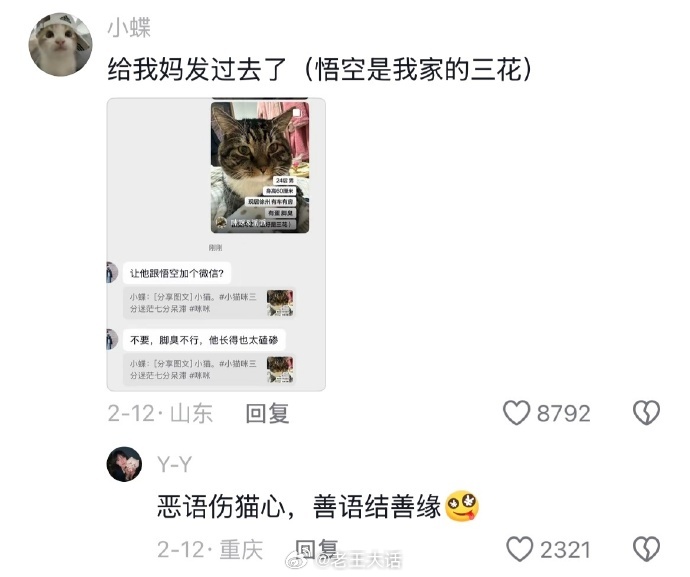Screen dimensions: 690x577
Task: Select message 让他跟悟空加个微信?
Action: point(177,273)
